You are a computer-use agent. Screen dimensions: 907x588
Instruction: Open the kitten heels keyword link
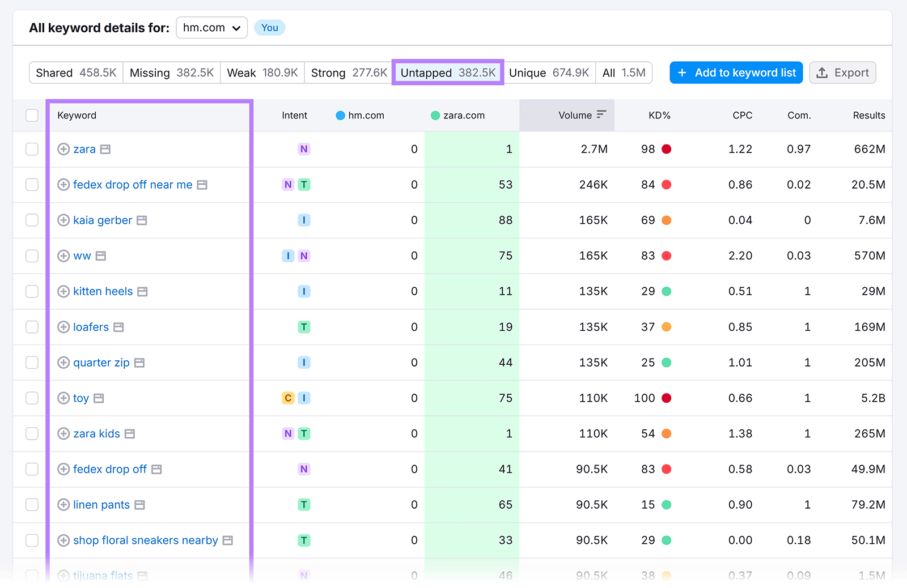[x=103, y=292]
